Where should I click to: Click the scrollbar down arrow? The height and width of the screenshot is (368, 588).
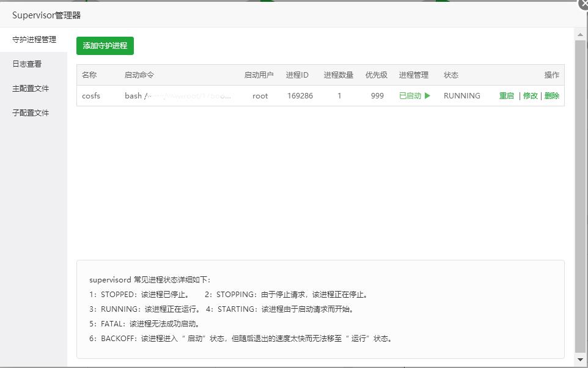[x=581, y=359]
